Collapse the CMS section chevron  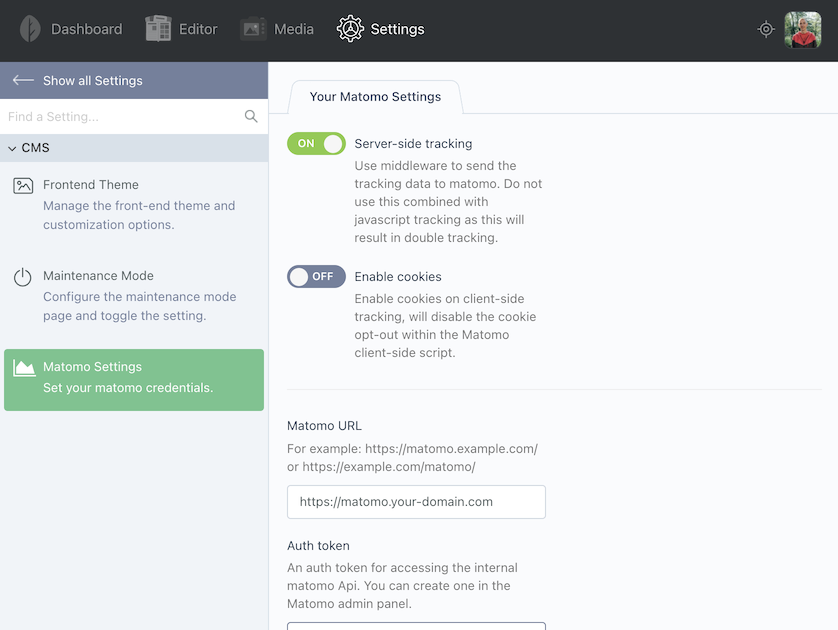click(12, 148)
